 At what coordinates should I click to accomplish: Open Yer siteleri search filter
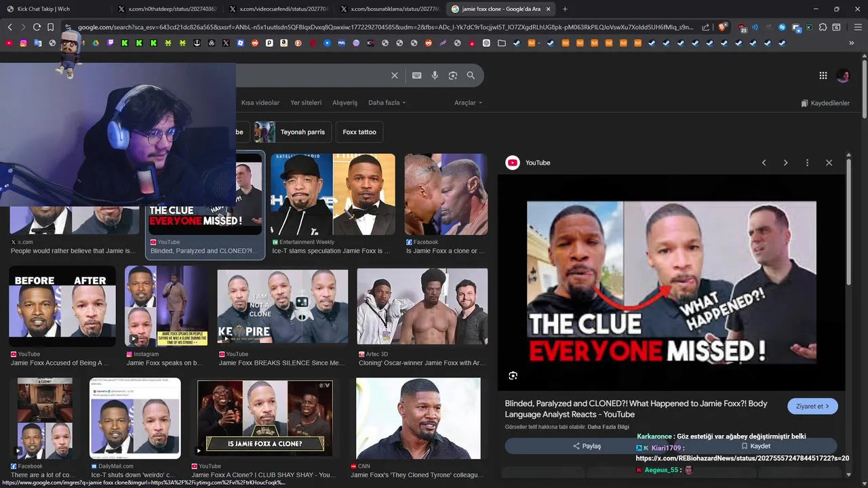pos(306,103)
